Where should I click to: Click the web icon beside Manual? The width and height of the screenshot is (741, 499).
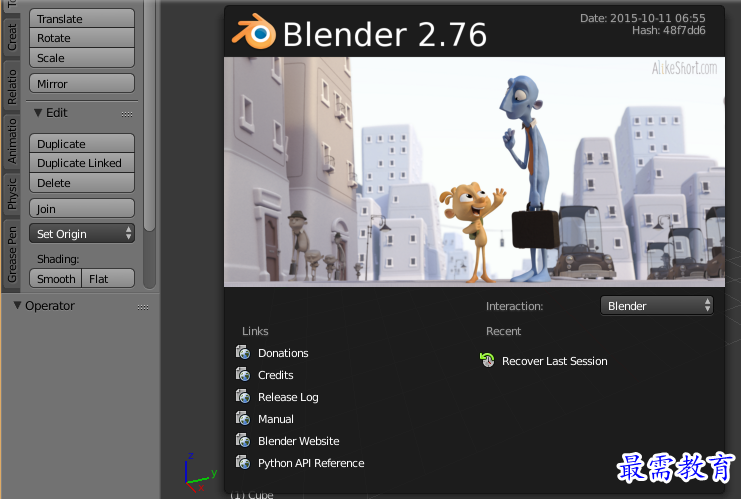click(x=243, y=418)
